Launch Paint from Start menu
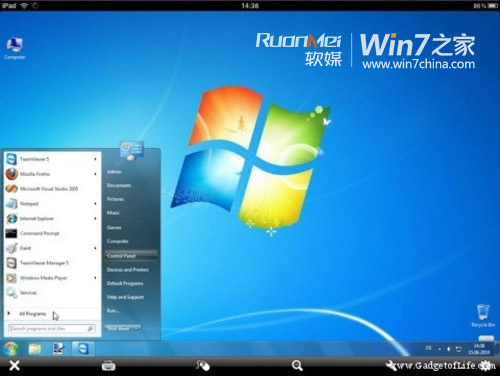The height and width of the screenshot is (376, 500). pos(52,248)
